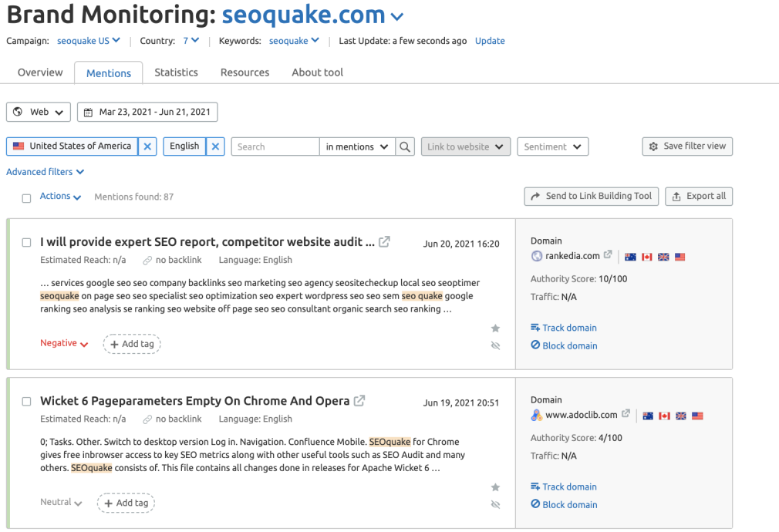Click the Canada flag for rankedia.com

click(x=647, y=257)
